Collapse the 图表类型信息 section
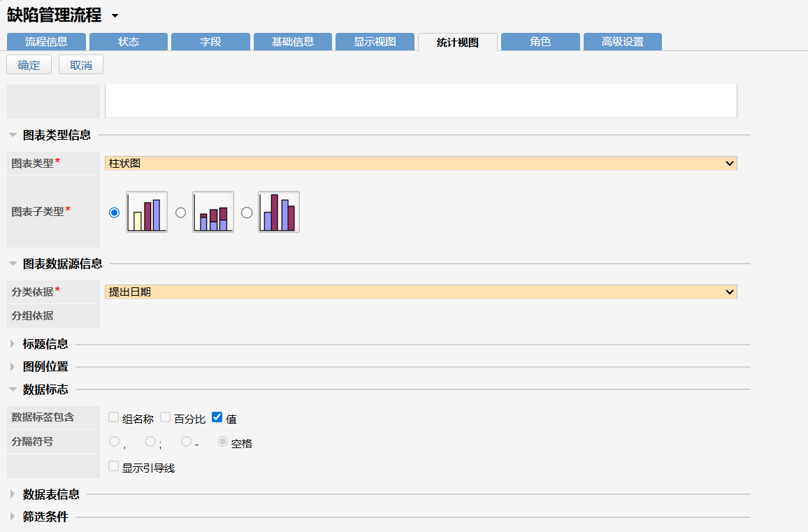The width and height of the screenshot is (808, 532). [x=13, y=135]
